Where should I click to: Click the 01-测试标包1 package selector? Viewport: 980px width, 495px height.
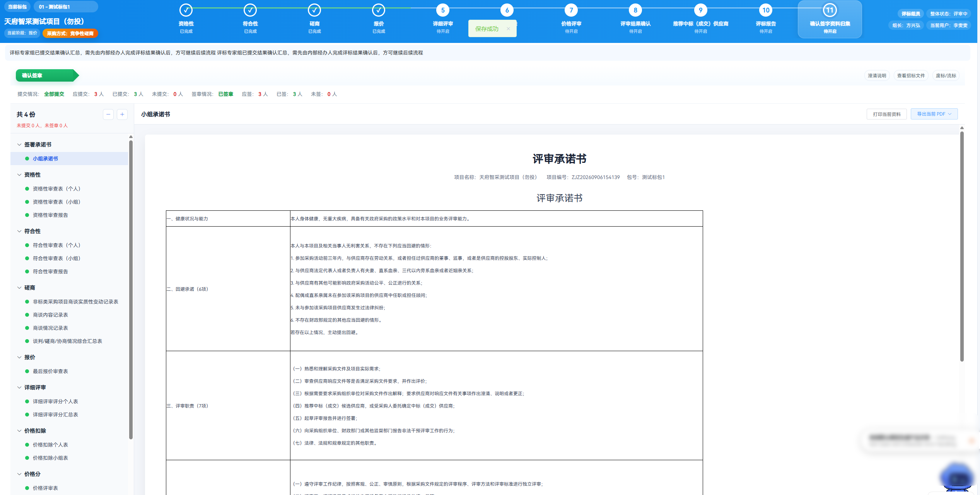[x=66, y=7]
